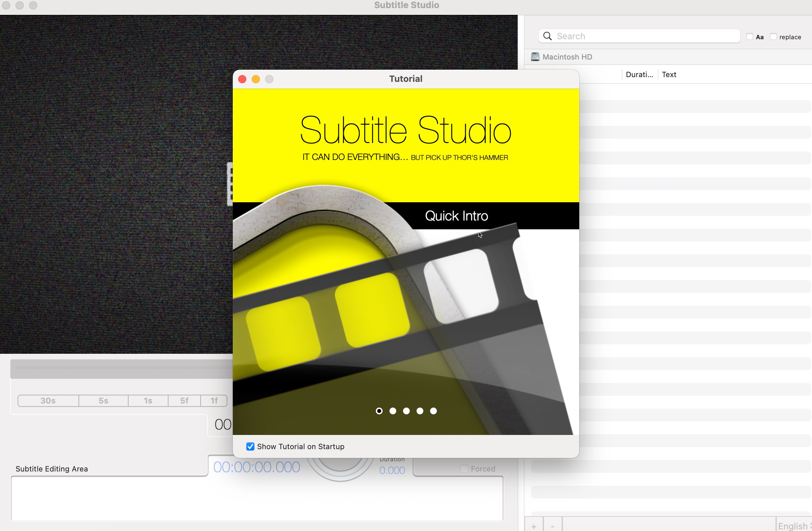Click the Quick Intro tutorial banner
This screenshot has width=812, height=531.
click(x=456, y=216)
